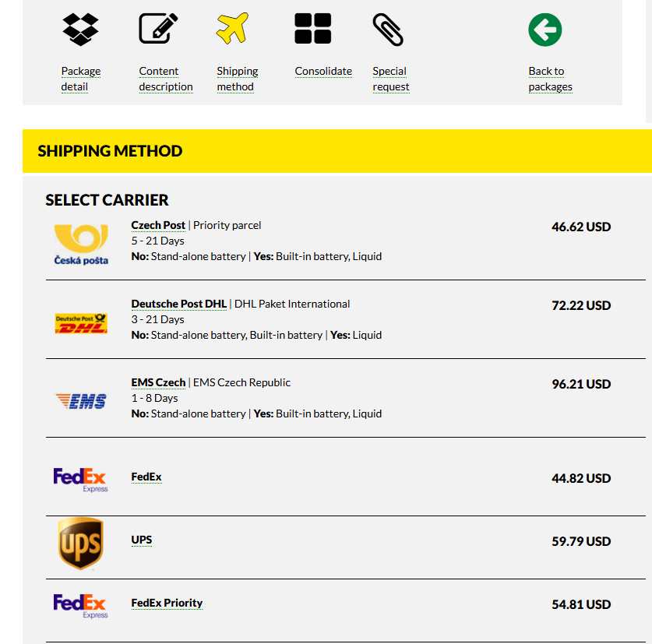Open the Special request paperclip icon
The width and height of the screenshot is (652, 644).
click(x=388, y=30)
